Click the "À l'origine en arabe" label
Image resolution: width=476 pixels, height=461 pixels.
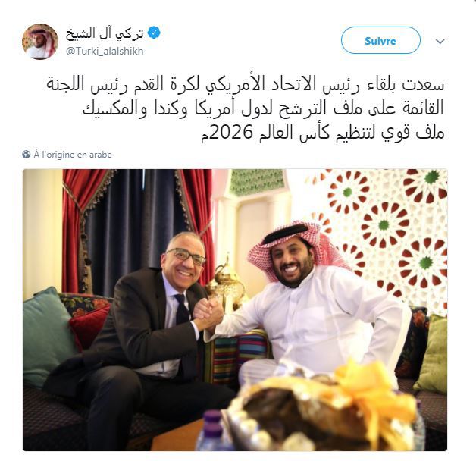73,155
